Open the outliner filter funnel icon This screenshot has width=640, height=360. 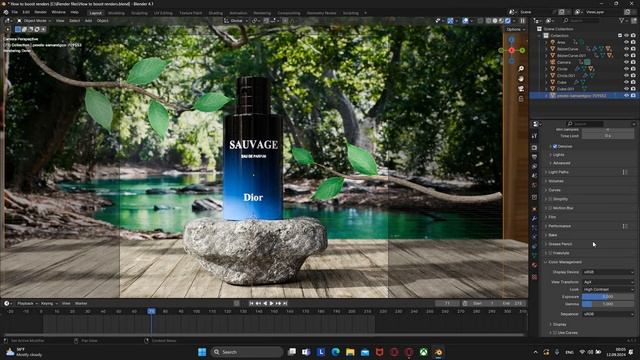point(622,20)
